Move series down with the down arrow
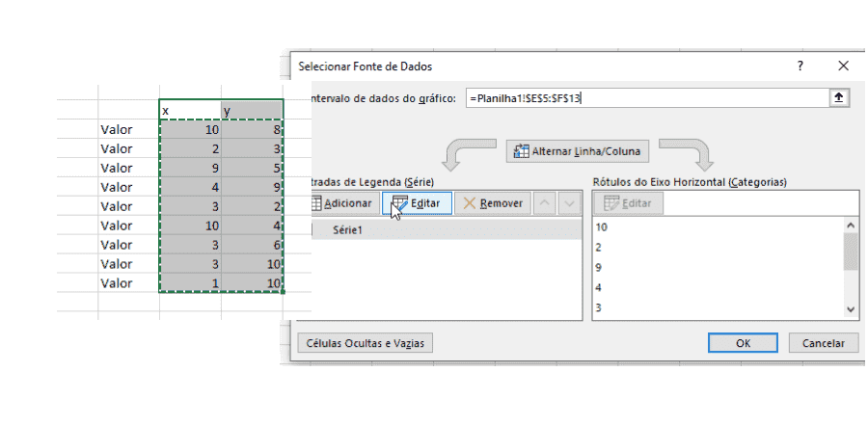Screen dimensions: 868x425 pos(569,203)
